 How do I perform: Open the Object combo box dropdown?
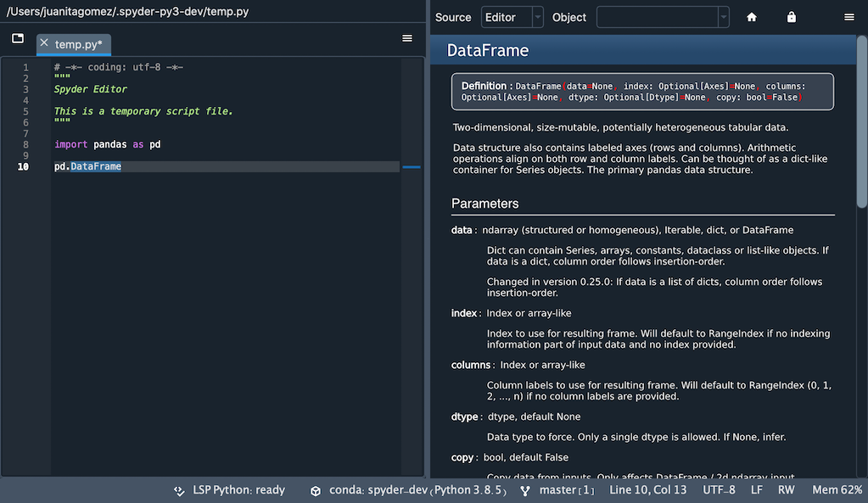(x=723, y=17)
